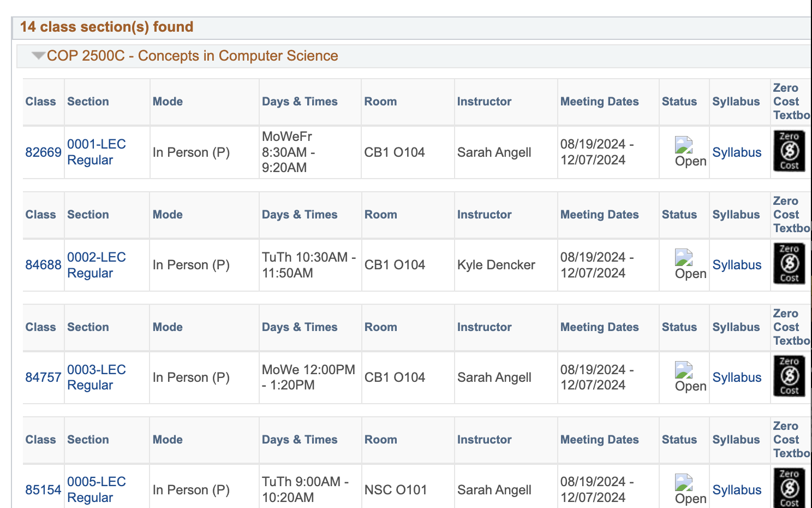Viewport: 812px width, 508px height.
Task: Click Zero Cost icon for class 85154
Action: (x=789, y=488)
